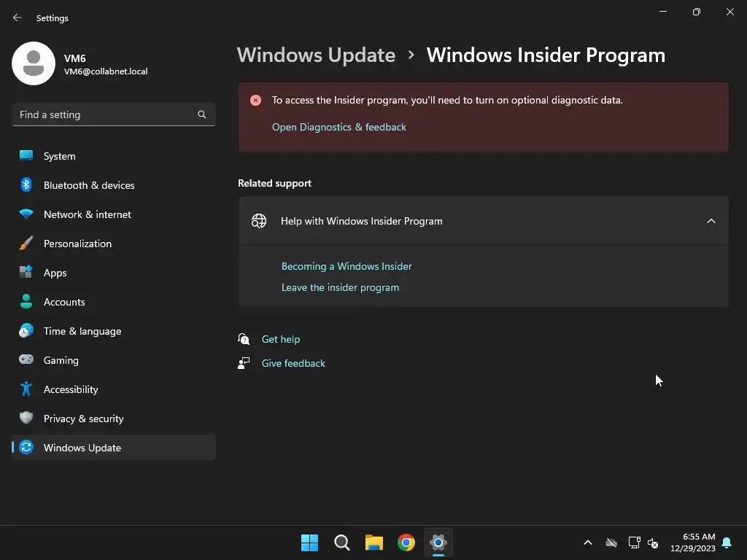747x560 pixels.
Task: Open Bluetooth & devices settings
Action: (x=114, y=184)
